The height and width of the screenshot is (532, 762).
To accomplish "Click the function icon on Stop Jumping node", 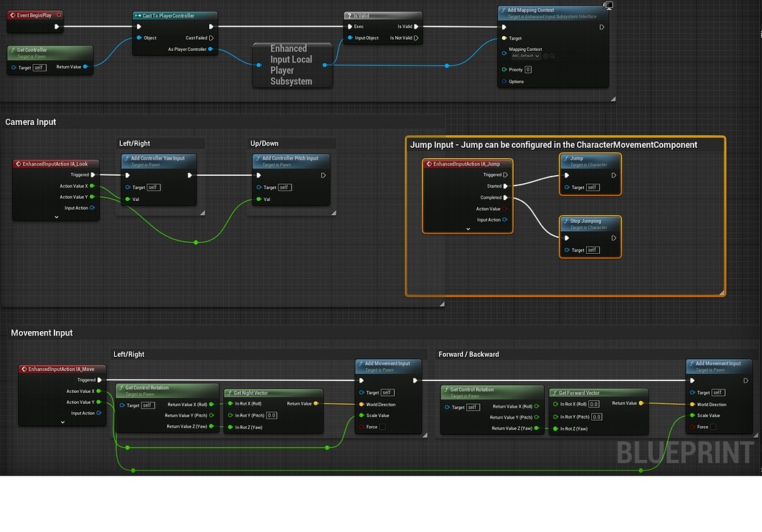I will (565, 221).
